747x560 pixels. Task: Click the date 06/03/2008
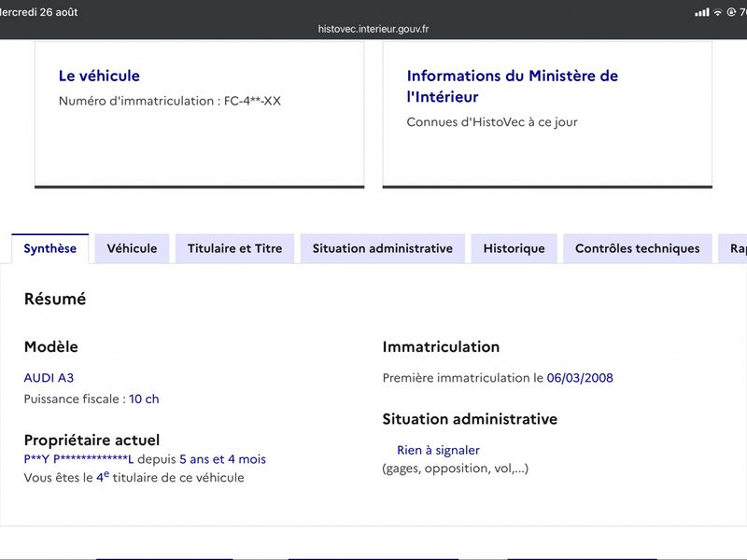tap(580, 378)
